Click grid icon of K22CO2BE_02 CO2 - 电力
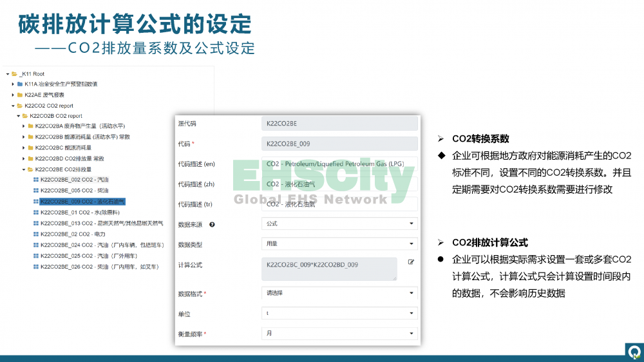The height and width of the screenshot is (362, 644). pyautogui.click(x=36, y=234)
